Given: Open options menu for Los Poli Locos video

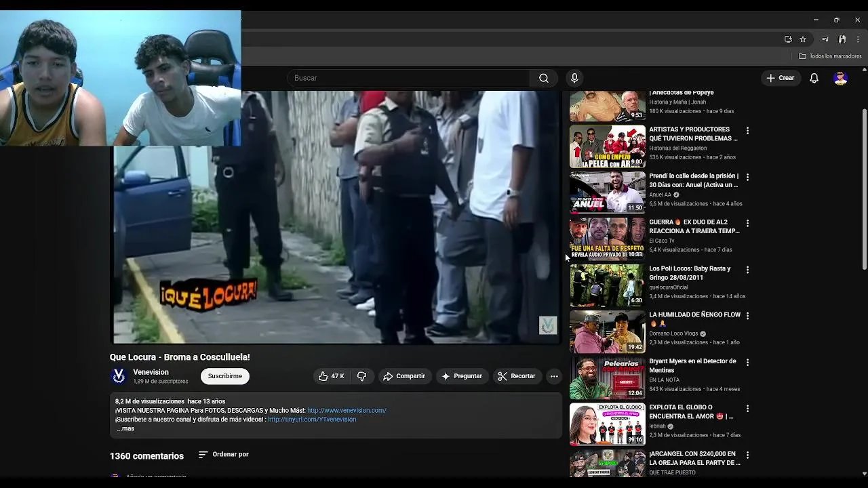Looking at the screenshot, I should tap(747, 270).
